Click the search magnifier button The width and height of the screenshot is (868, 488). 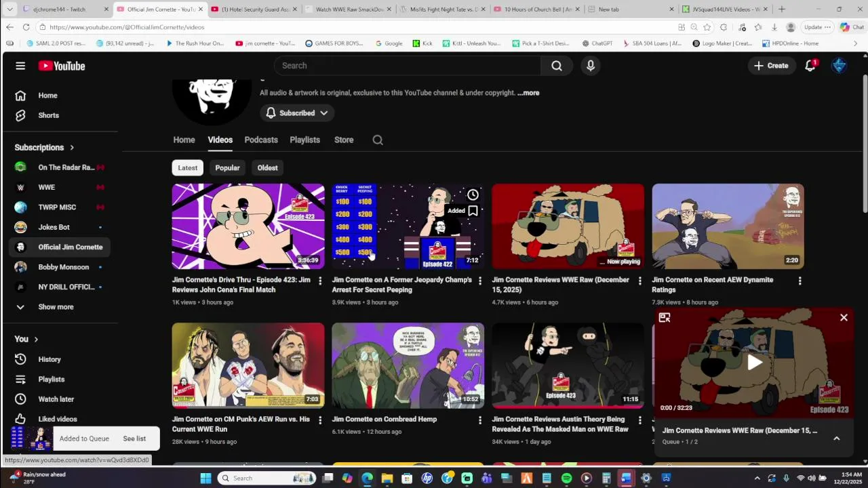coord(557,66)
